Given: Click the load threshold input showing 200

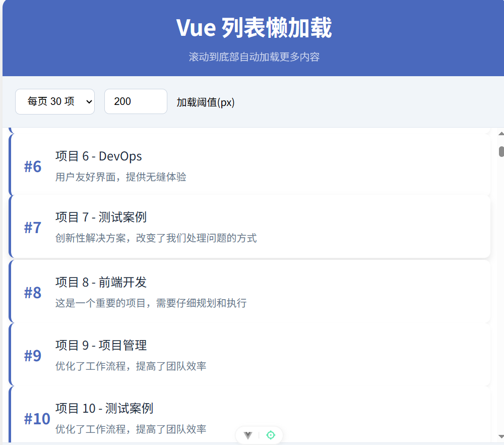Looking at the screenshot, I should point(136,101).
